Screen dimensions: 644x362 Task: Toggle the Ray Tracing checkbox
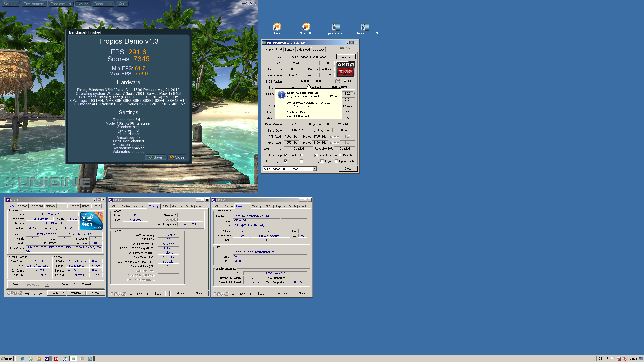coord(301,161)
